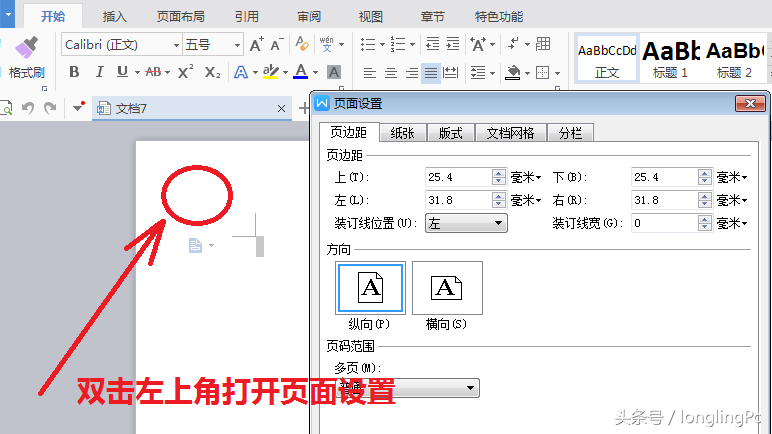Viewport: 772px width, 434px height.
Task: Select portrait orientation 纵向
Action: click(x=370, y=288)
